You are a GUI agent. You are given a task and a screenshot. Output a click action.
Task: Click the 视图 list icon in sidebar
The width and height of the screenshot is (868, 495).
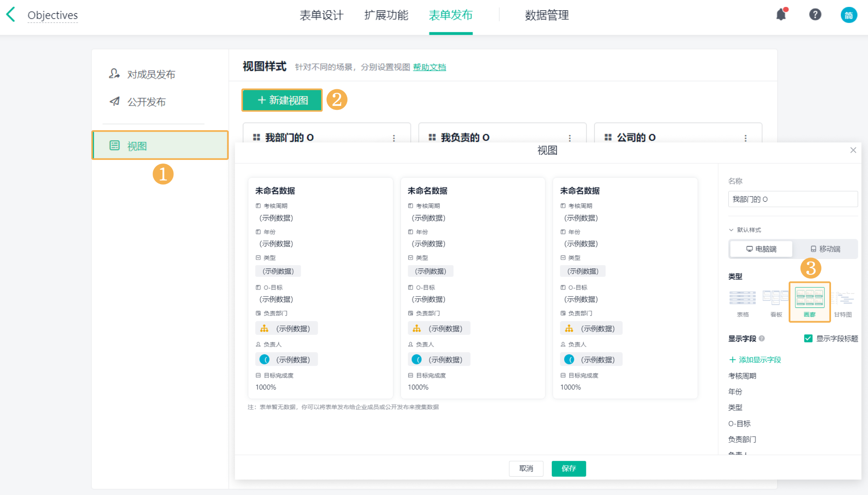(x=115, y=145)
